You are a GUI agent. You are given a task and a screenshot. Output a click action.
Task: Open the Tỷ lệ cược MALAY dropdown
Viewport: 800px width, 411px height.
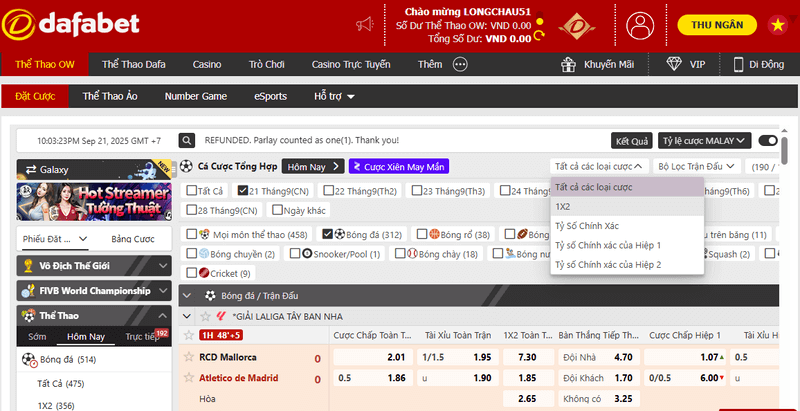[705, 141]
